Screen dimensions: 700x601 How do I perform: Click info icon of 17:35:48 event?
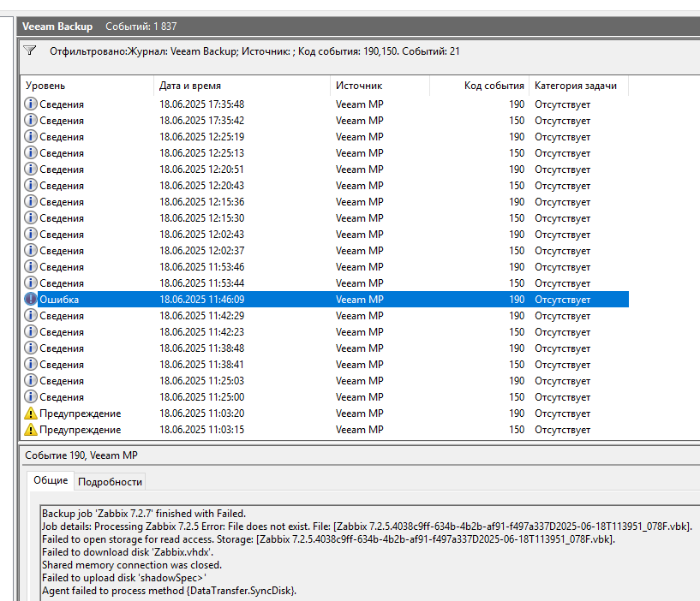[30, 104]
